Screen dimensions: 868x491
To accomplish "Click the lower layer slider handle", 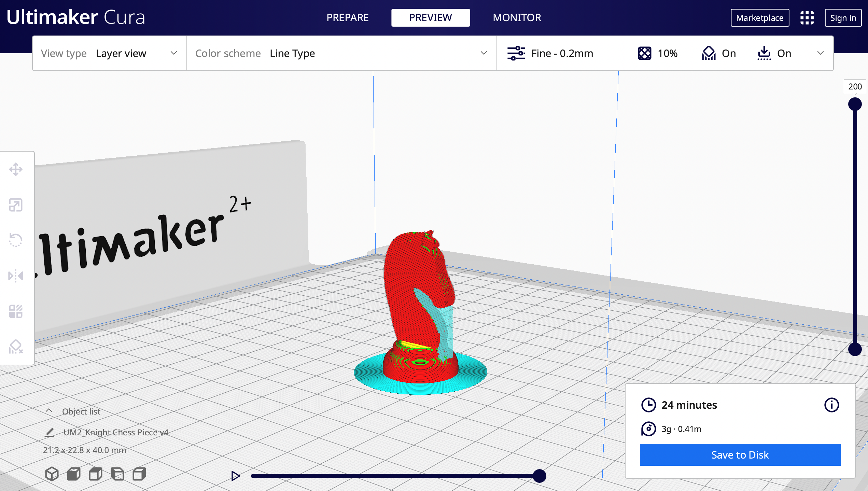I will click(x=855, y=349).
